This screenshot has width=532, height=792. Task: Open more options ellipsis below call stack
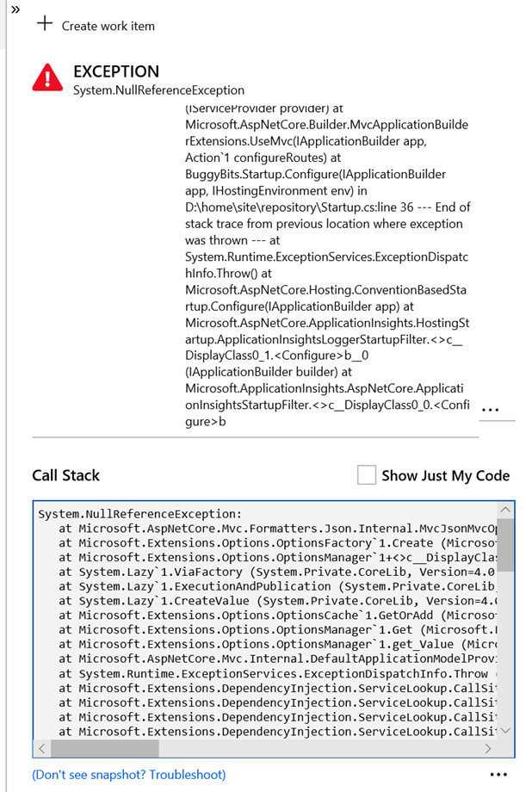498,775
